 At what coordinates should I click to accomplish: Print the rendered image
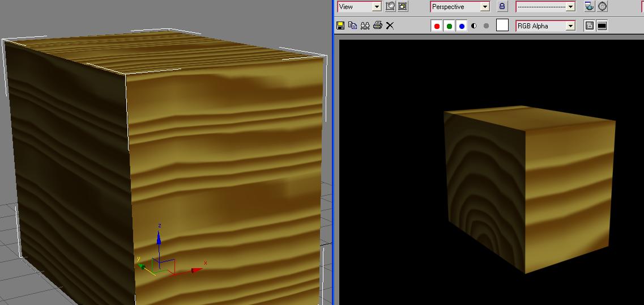click(x=377, y=26)
